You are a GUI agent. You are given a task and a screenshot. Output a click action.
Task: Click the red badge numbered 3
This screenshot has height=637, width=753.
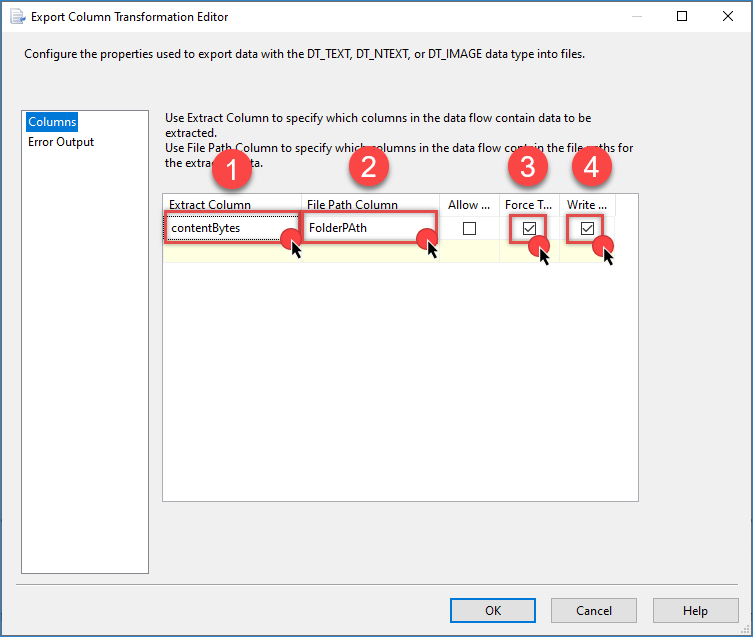[x=528, y=168]
